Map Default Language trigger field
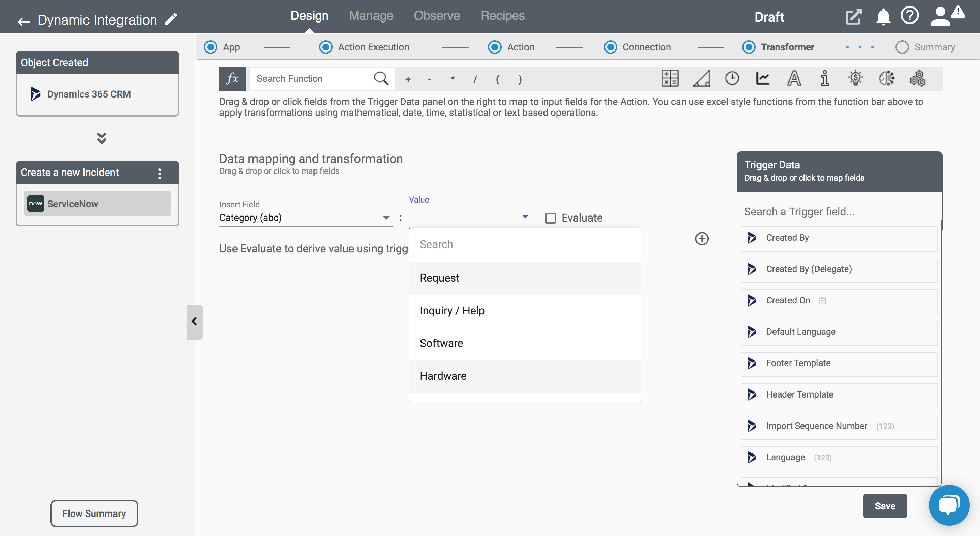980x536 pixels. (x=839, y=332)
